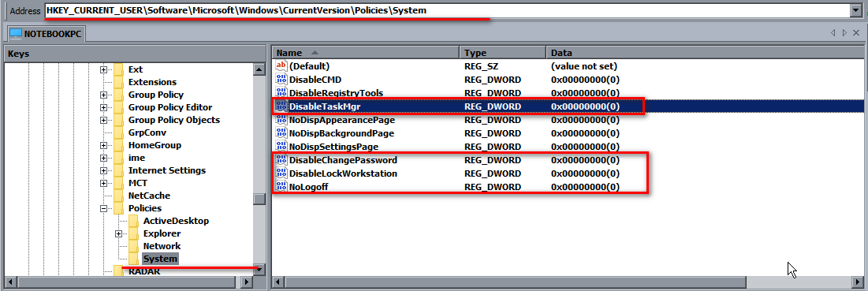Expand the ime key
Screen dimensions: 868x291
click(x=103, y=159)
